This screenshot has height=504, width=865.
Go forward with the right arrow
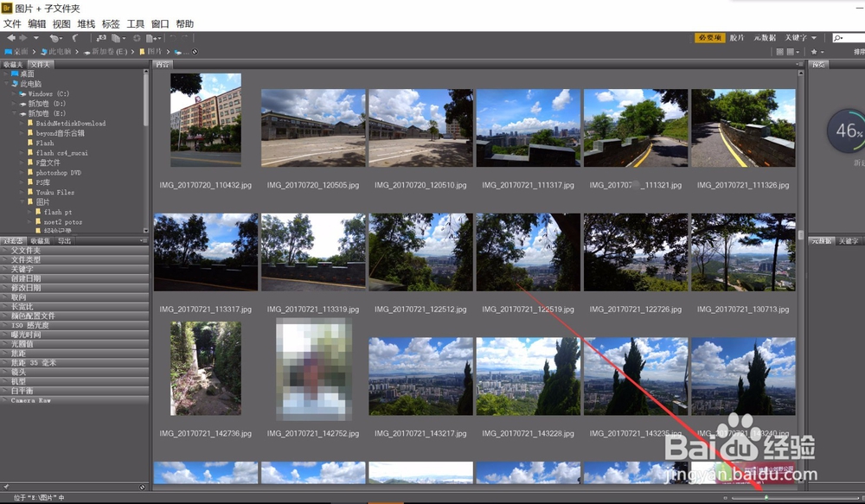[23, 38]
